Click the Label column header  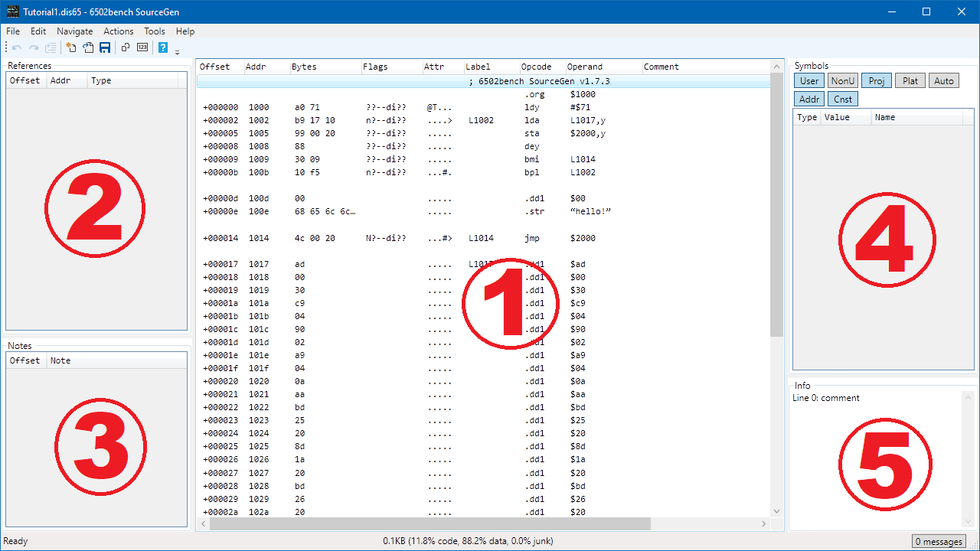[x=491, y=67]
